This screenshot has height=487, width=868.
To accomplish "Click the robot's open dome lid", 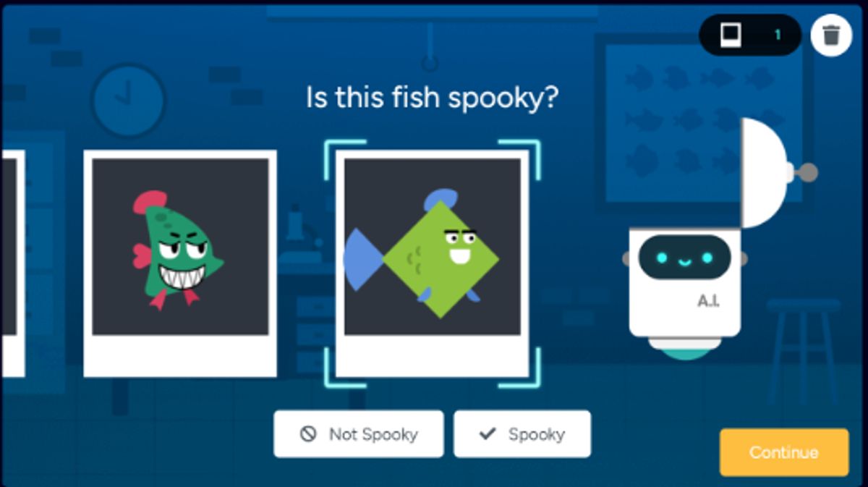I will [x=766, y=174].
